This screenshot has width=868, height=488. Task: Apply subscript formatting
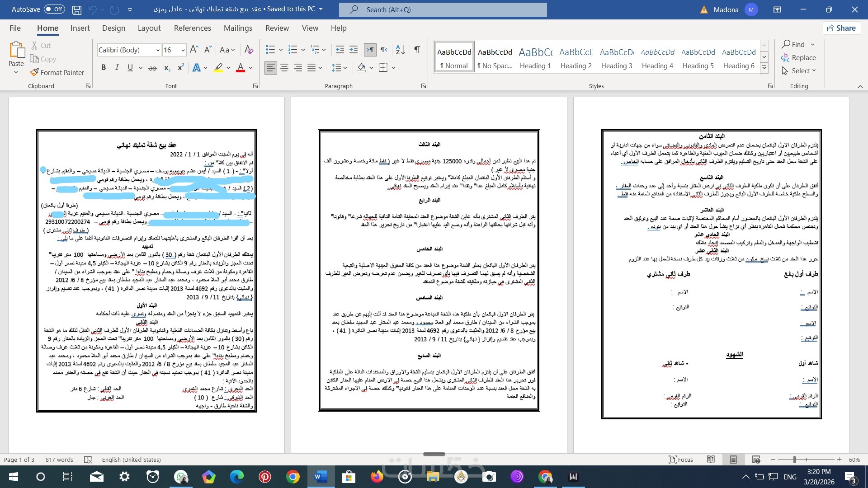pyautogui.click(x=167, y=68)
